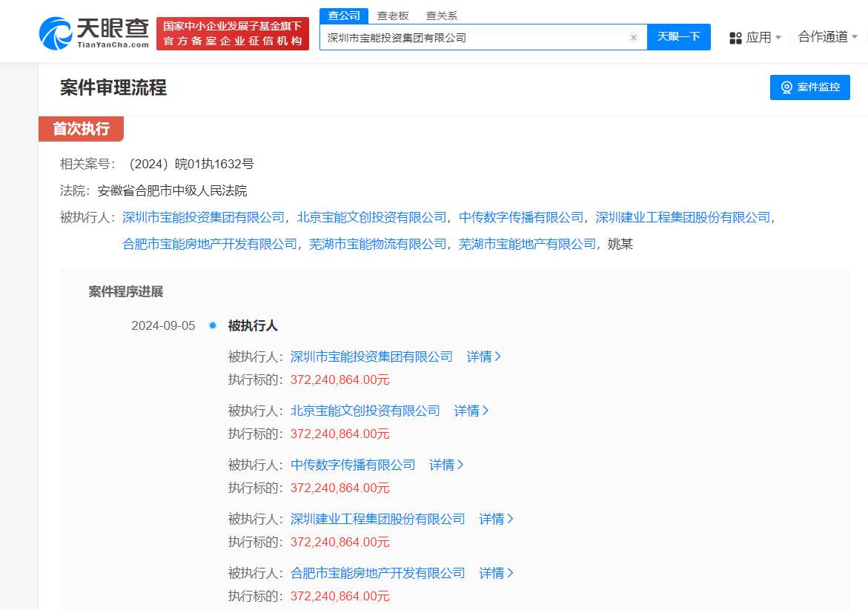Click the blue timeline dot for 被执行人
This screenshot has width=868, height=610.
[213, 325]
